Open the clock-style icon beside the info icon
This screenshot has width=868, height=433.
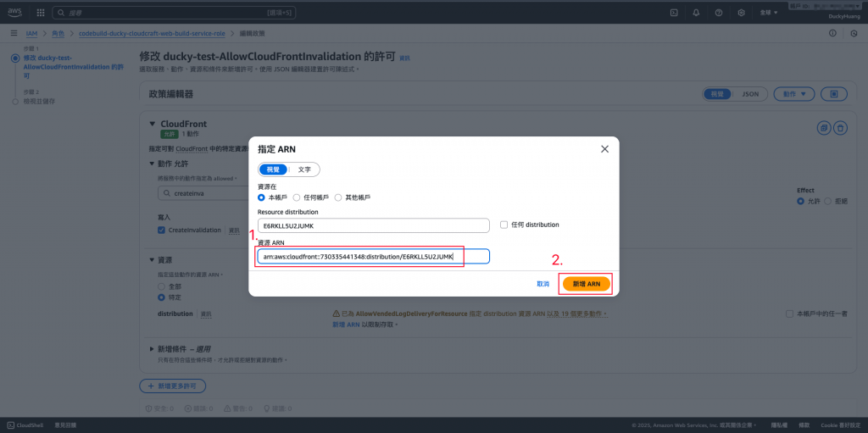tap(854, 34)
